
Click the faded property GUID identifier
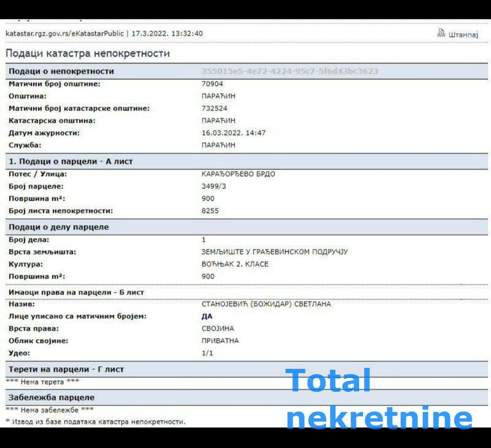tap(290, 71)
